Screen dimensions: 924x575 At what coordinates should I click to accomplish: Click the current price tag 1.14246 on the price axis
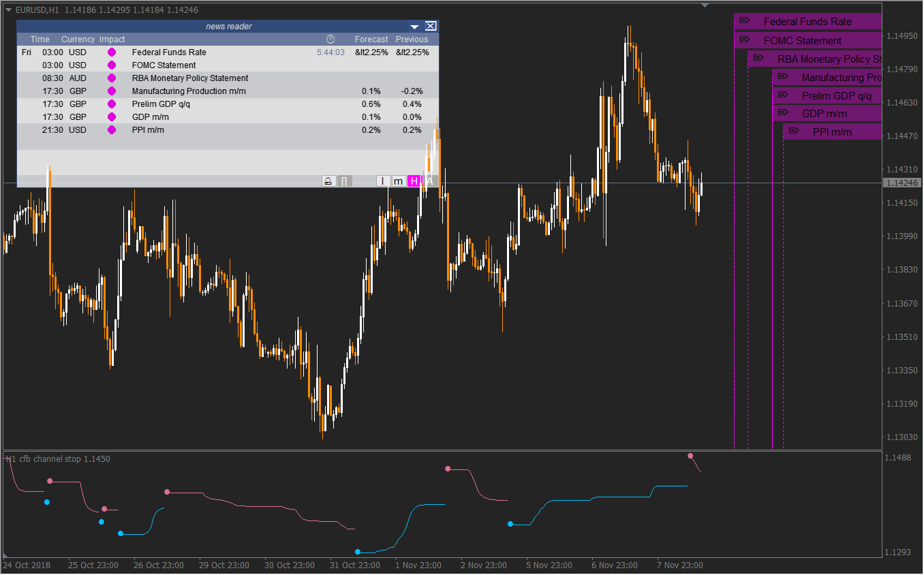(902, 183)
